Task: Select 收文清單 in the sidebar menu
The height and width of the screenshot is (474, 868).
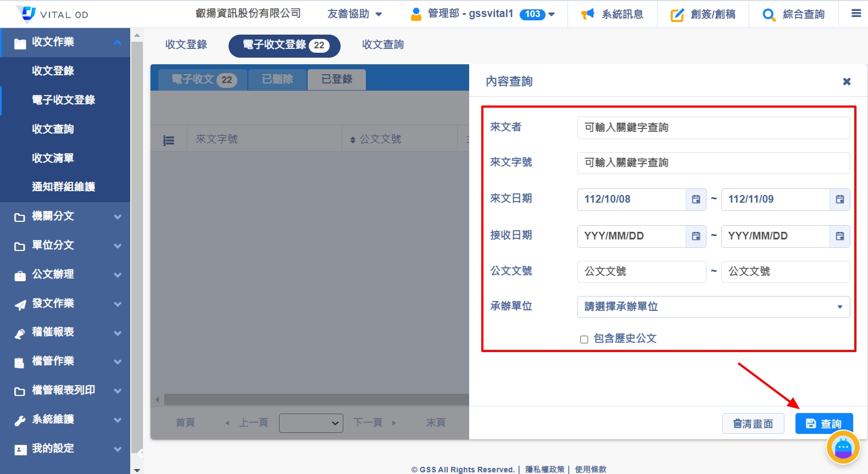Action: pyautogui.click(x=53, y=158)
